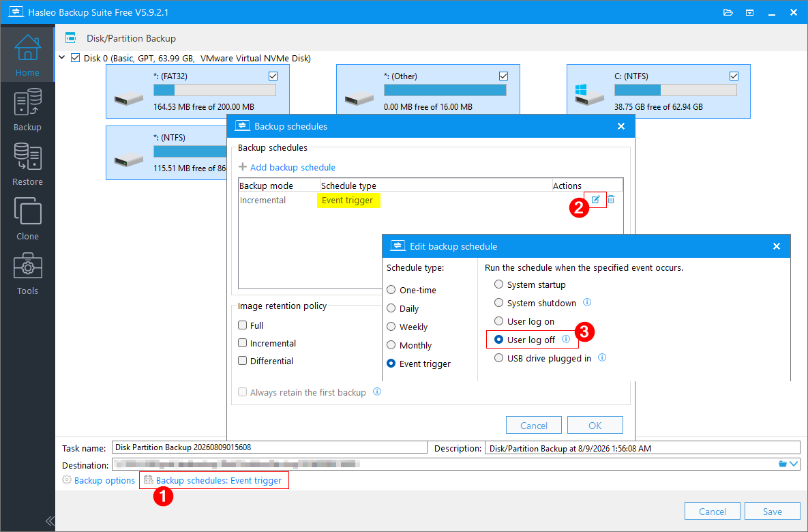The width and height of the screenshot is (808, 532).
Task: Select Event trigger schedule type
Action: click(x=391, y=364)
